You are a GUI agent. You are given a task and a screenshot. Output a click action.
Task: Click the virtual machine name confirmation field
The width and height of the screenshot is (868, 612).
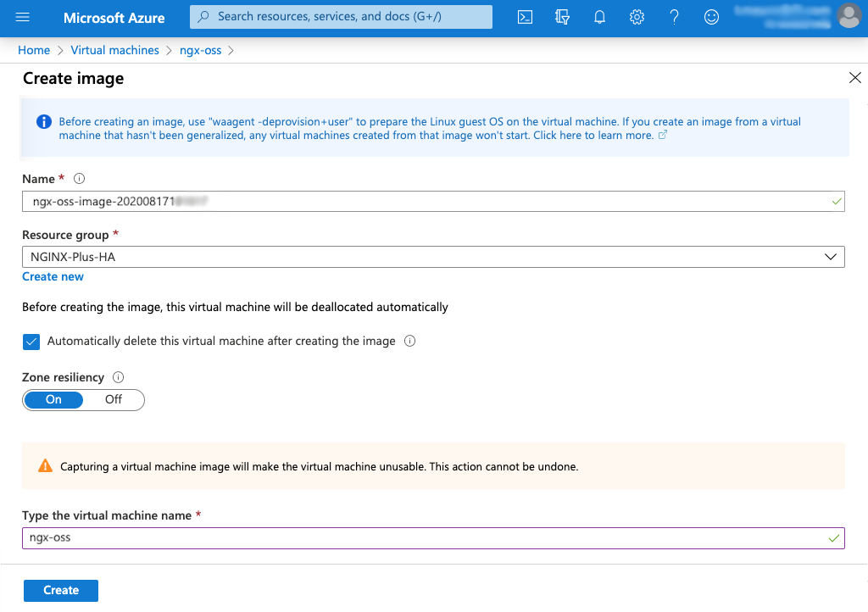tap(433, 537)
